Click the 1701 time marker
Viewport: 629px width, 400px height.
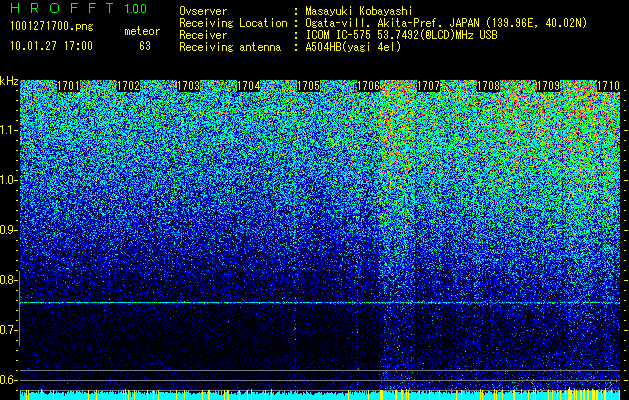(x=69, y=86)
